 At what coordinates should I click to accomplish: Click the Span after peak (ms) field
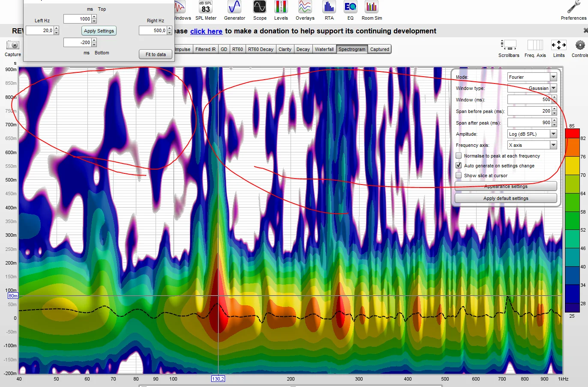tap(530, 122)
